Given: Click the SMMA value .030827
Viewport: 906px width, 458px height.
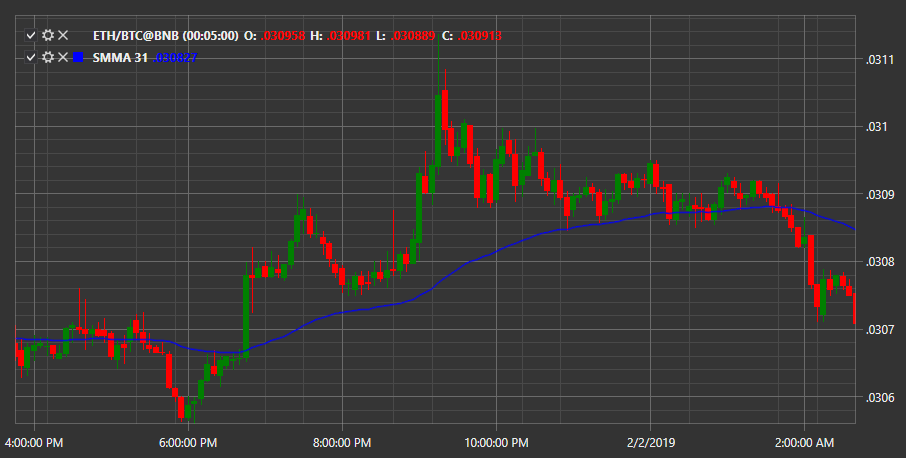Looking at the screenshot, I should coord(175,58).
